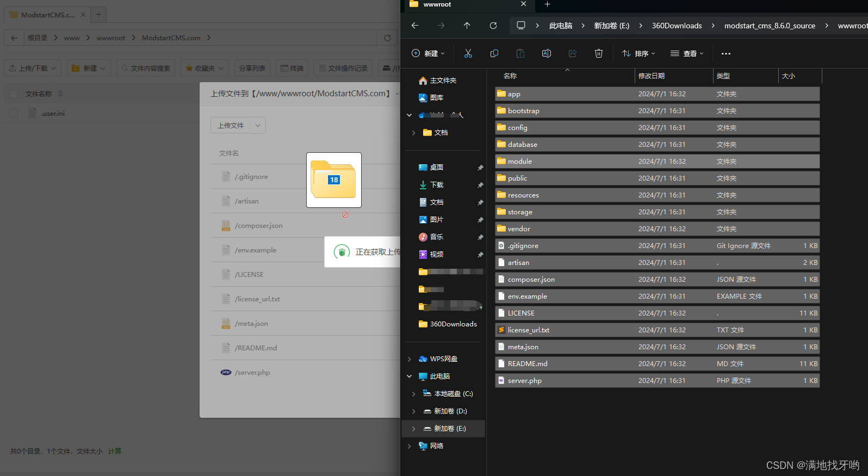The width and height of the screenshot is (868, 476).
Task: Click modstart_cms_8.6.0_source breadcrumb segment
Action: coord(770,26)
